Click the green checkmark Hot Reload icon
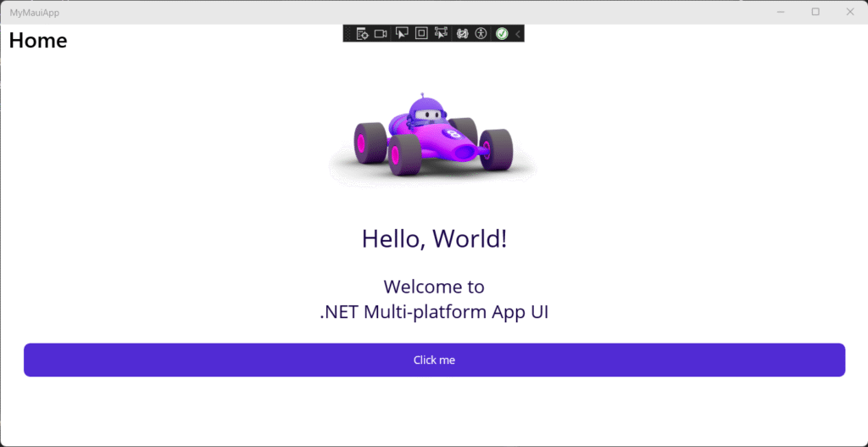The width and height of the screenshot is (868, 447). point(502,34)
